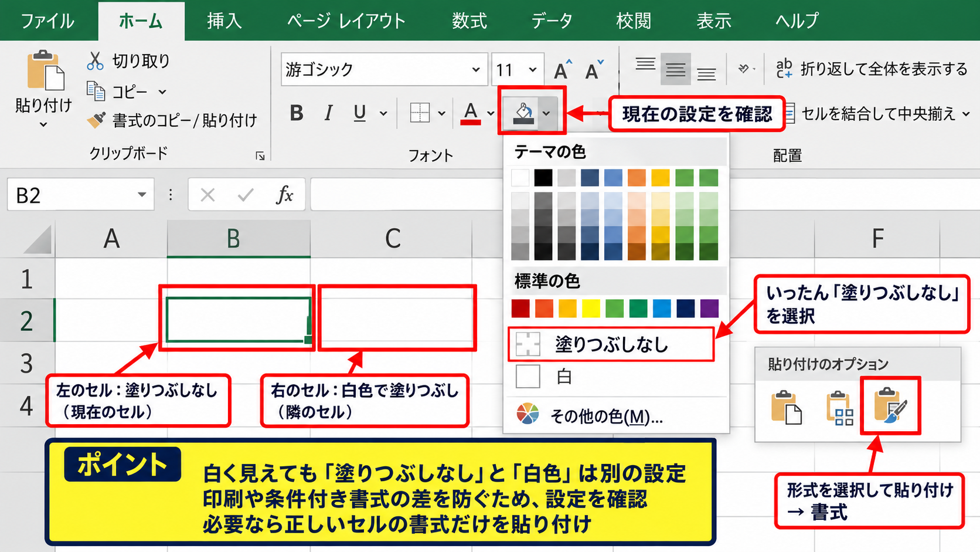Click the Cut (切り取り) scissors icon
980x552 pixels.
[x=95, y=60]
